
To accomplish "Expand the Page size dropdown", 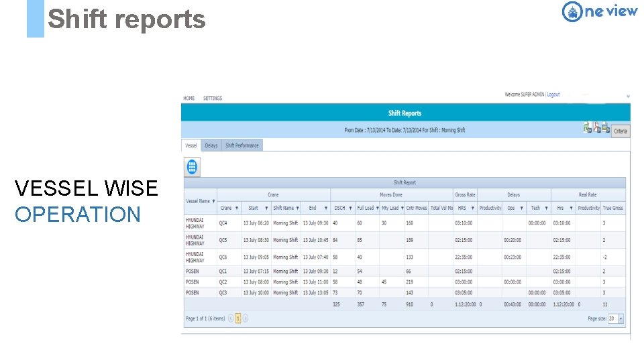I will coord(621,318).
